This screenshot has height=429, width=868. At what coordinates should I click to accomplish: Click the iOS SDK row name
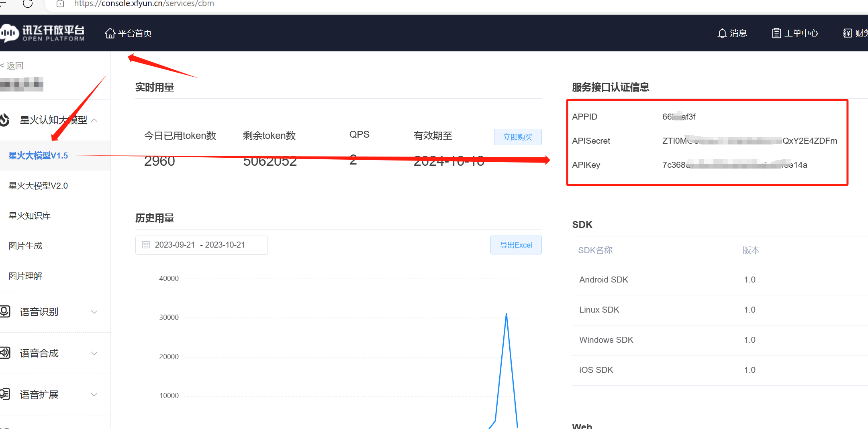(596, 370)
